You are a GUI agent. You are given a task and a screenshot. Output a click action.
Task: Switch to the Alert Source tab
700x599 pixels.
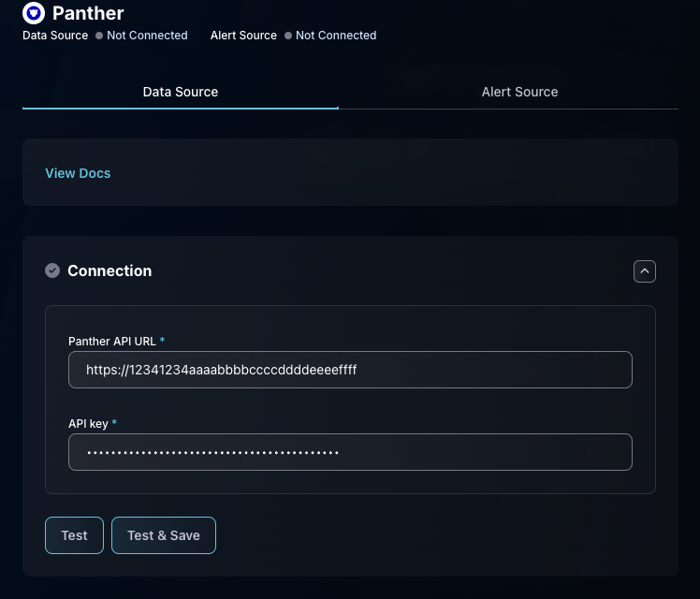519,92
